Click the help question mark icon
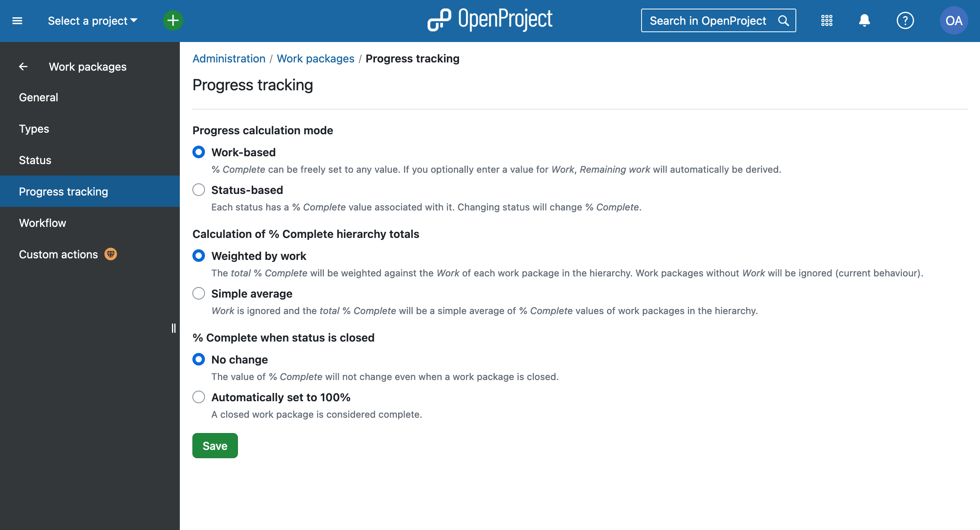 click(906, 21)
